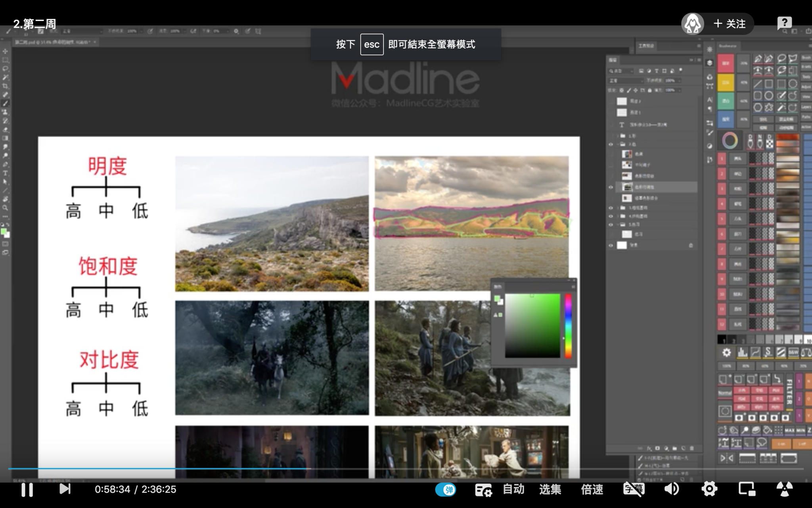Expand the 4. layer group arrow

click(618, 216)
